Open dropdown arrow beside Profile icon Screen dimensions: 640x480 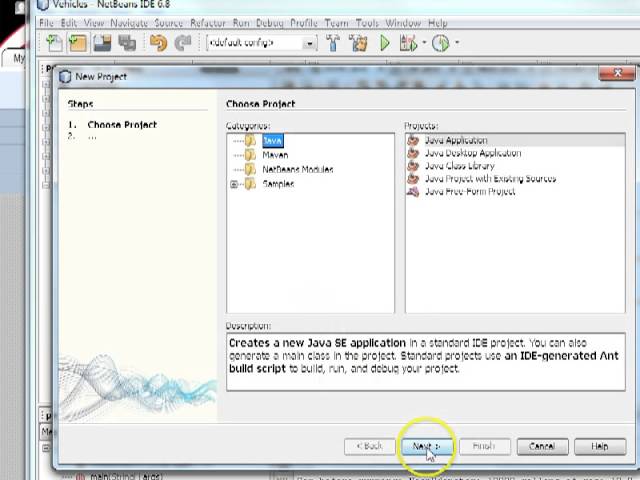(x=457, y=42)
